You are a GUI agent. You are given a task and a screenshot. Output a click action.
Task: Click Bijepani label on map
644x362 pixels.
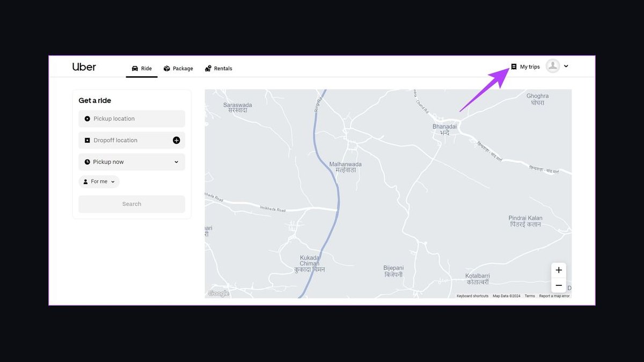point(393,271)
